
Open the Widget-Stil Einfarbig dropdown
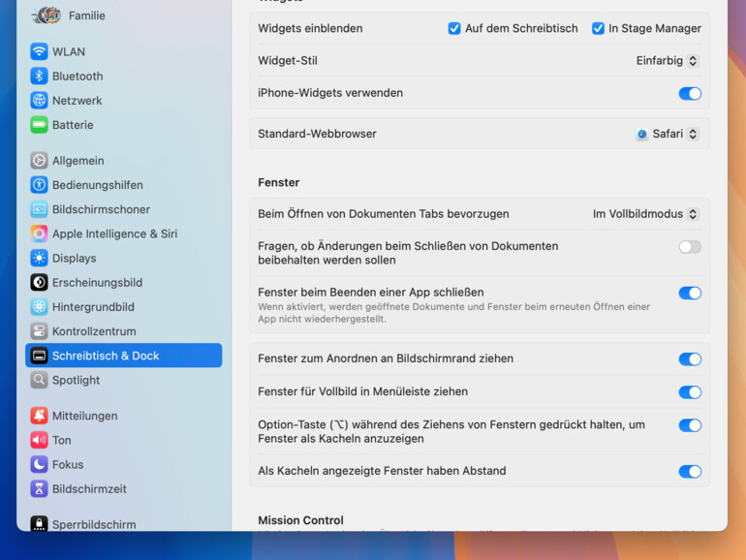[667, 61]
